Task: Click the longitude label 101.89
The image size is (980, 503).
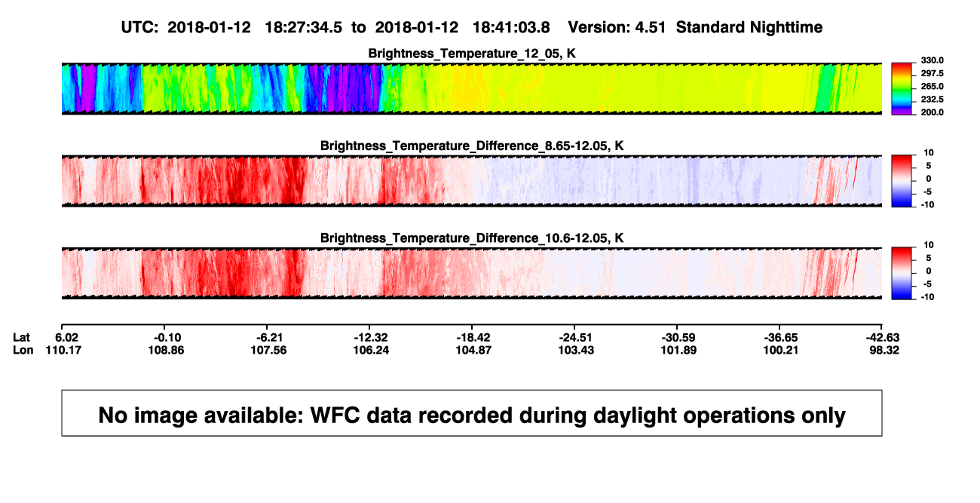Action: 679,350
